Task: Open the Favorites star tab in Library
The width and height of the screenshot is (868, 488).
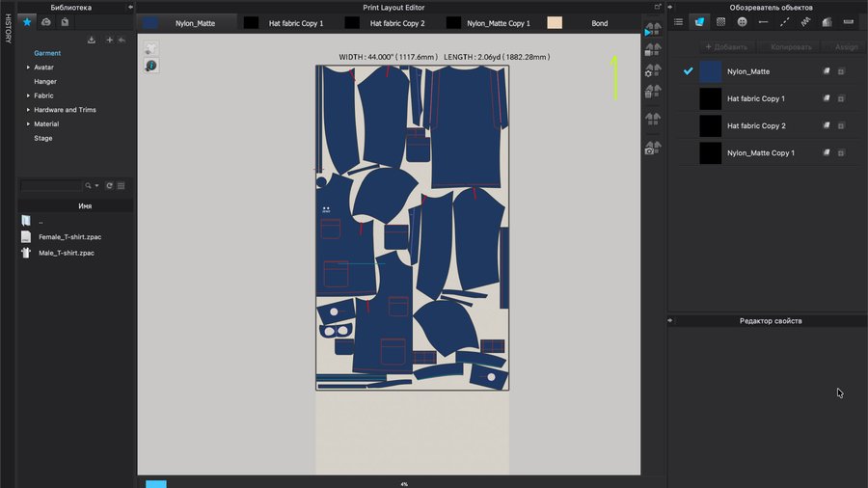Action: (27, 21)
